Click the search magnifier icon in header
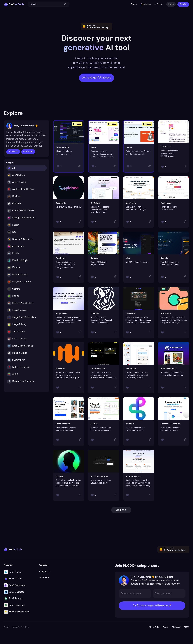Screen dimensions: 193x644 pyautogui.click(x=65, y=4)
